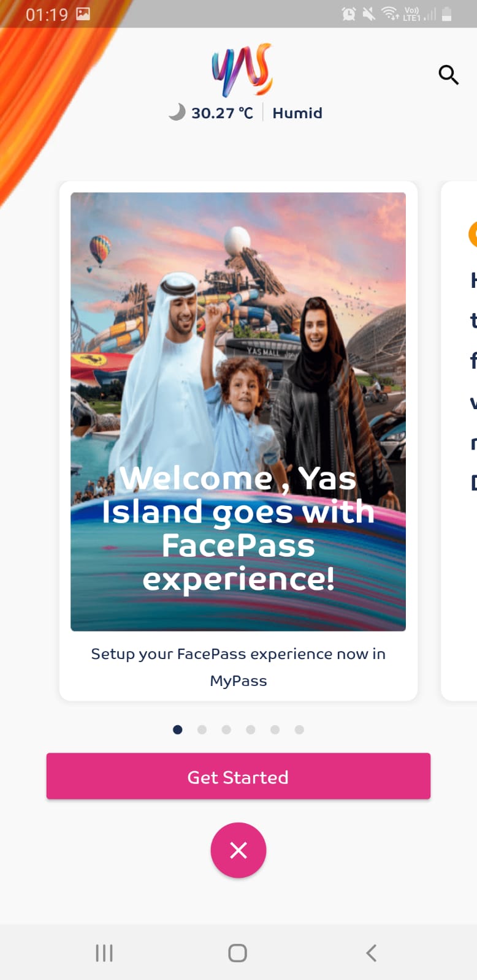Screen dimensions: 477x980
Task: Tap the picture notification icon in status bar
Action: click(x=83, y=14)
